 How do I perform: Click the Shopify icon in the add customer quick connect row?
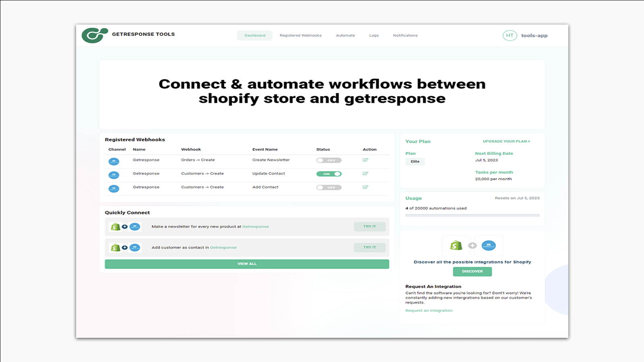pyautogui.click(x=116, y=248)
